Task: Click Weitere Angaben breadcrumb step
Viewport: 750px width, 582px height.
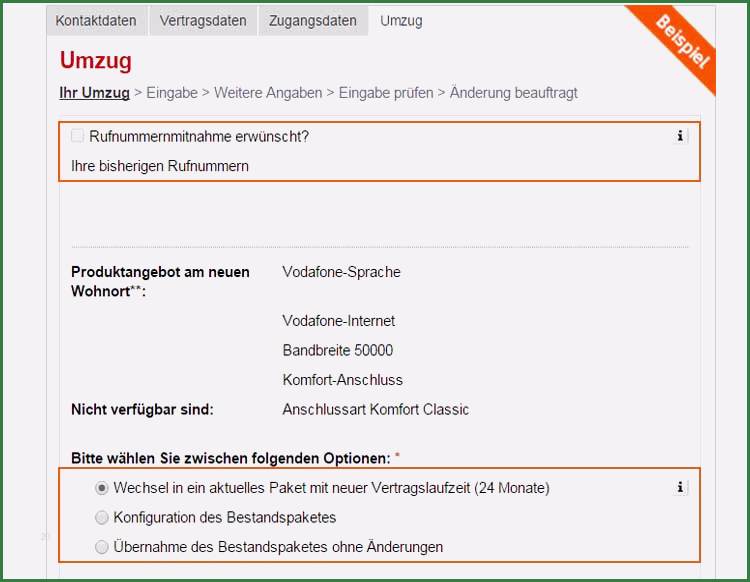Action: 268,93
